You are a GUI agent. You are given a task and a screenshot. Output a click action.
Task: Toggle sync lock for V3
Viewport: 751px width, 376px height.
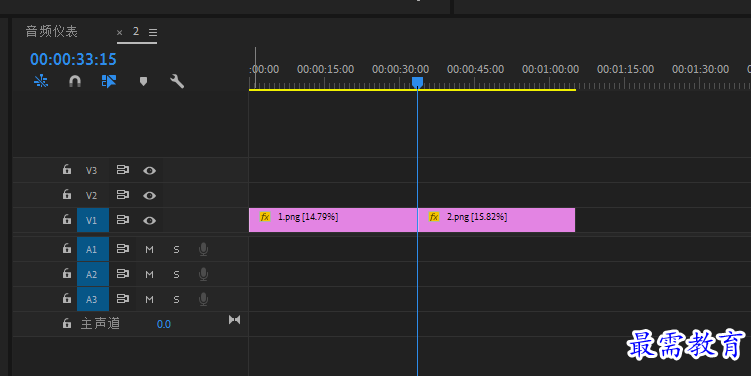(x=123, y=170)
